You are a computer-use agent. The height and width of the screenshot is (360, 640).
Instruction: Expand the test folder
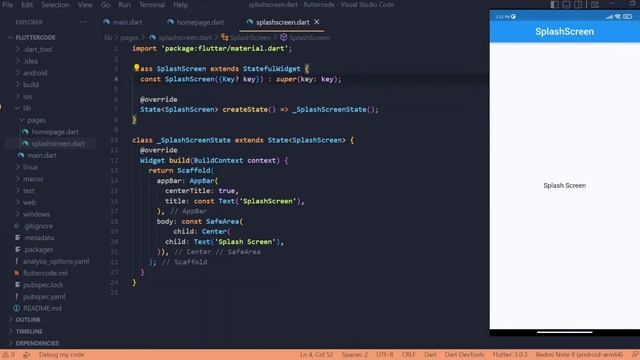[29, 191]
